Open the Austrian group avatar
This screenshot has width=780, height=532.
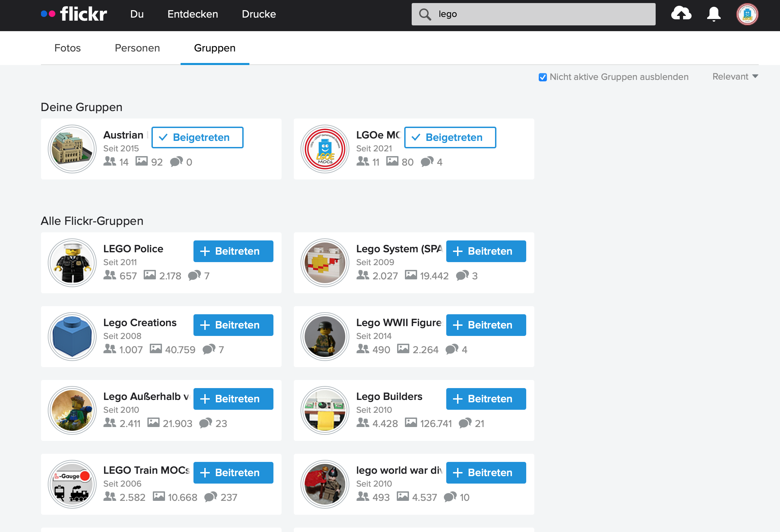72,149
